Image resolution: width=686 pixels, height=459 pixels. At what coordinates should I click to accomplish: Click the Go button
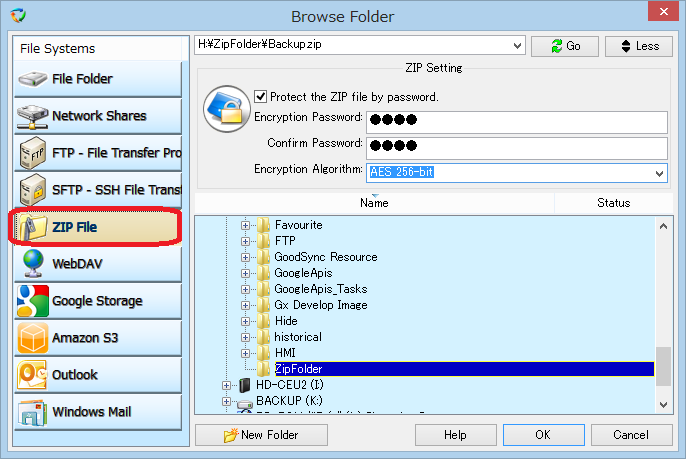pos(565,46)
